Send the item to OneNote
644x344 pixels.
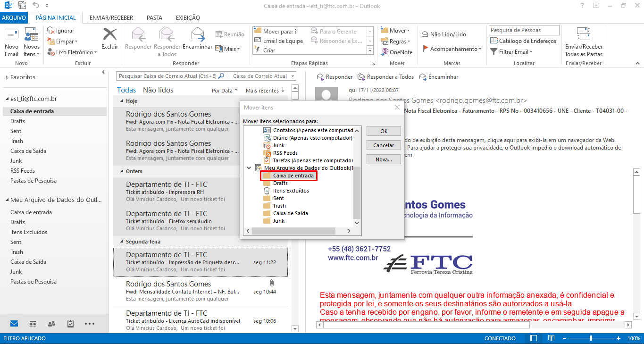(x=397, y=52)
